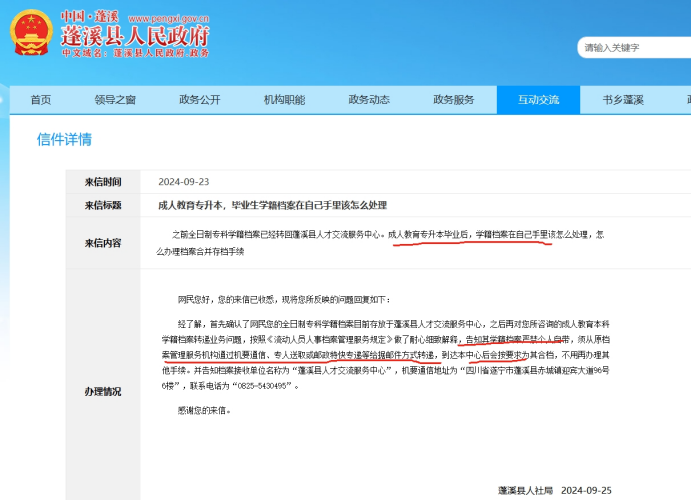Click the 信件详情 heading

click(64, 140)
